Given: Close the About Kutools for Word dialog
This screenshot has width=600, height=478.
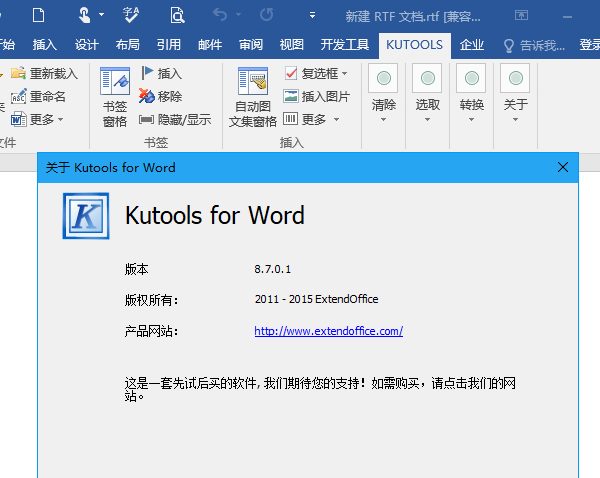Looking at the screenshot, I should tap(563, 167).
